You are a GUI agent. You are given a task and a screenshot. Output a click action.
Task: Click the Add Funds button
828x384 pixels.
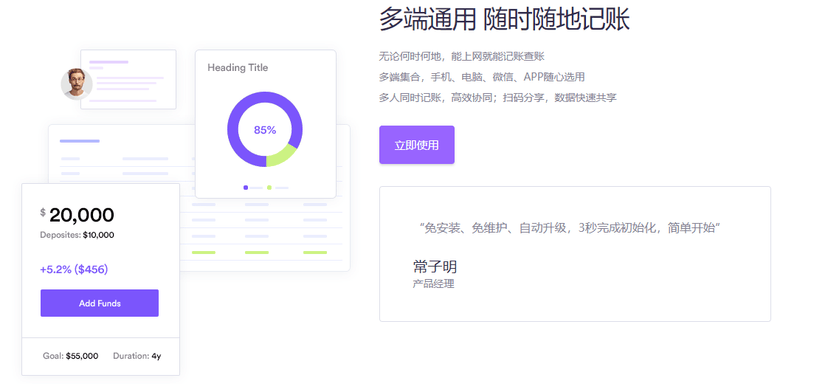tap(99, 303)
